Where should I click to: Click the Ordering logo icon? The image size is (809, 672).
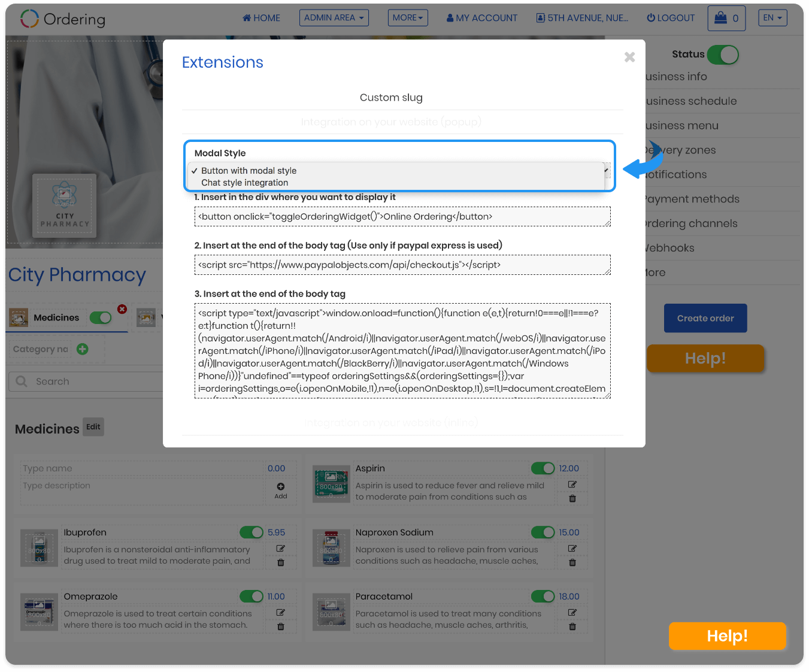coord(29,19)
